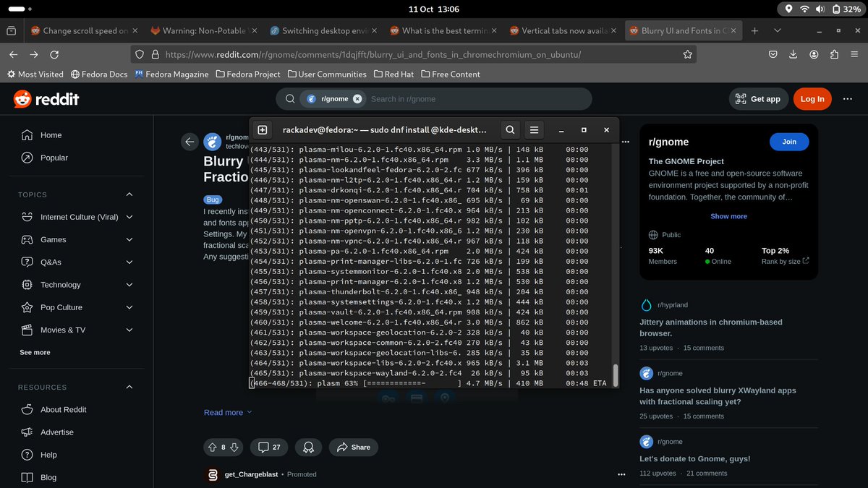This screenshot has height=488, width=868.
Task: Open the Free Content bookmarks folder
Action: (x=450, y=74)
